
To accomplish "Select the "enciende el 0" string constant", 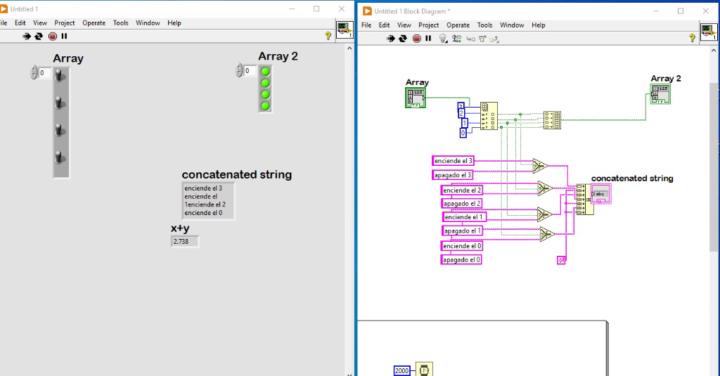I will coord(461,246).
